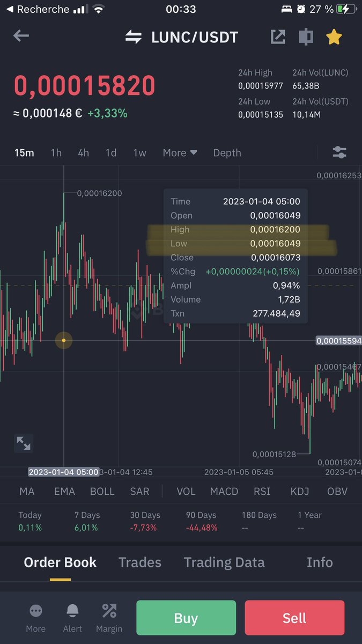Image resolution: width=362 pixels, height=644 pixels.
Task: Toggle the MACD indicator
Action: 224,491
